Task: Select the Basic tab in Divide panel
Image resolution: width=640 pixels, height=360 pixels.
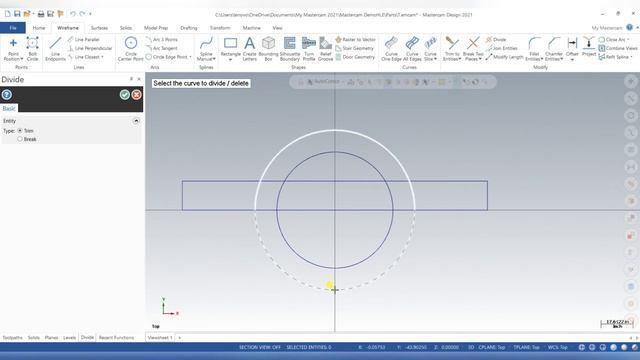Action: tap(9, 108)
